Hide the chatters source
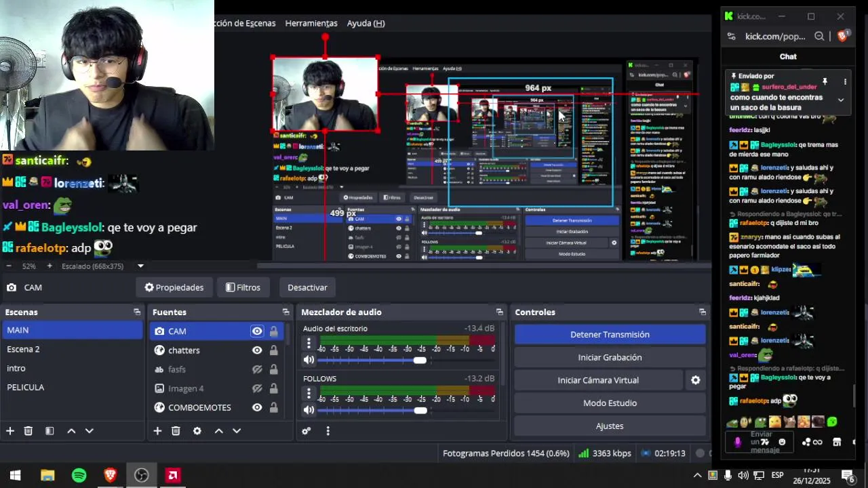Viewport: 868px width, 488px height. click(257, 350)
